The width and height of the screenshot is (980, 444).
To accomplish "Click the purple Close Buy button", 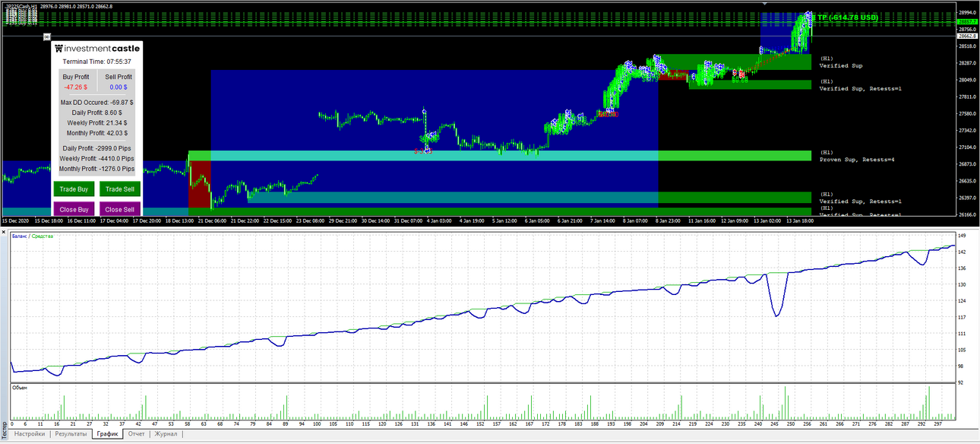I will click(x=74, y=209).
